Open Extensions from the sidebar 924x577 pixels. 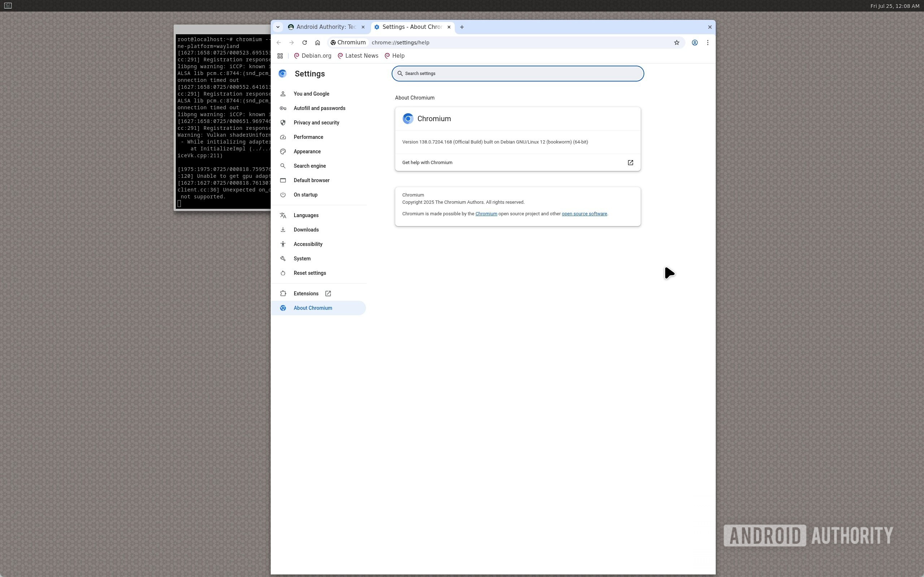(x=306, y=294)
